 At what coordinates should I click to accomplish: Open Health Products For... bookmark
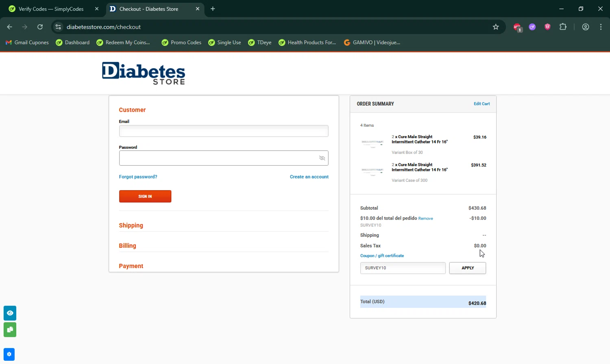[x=307, y=42]
